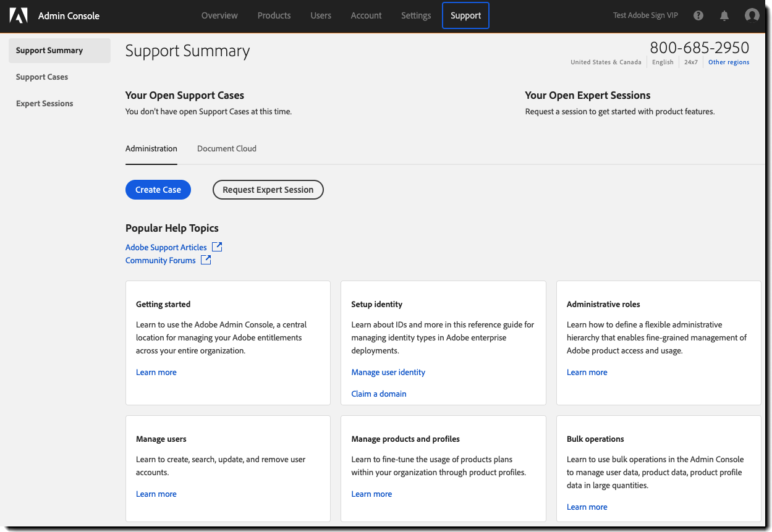Open Support Cases in the sidebar
Image resolution: width=772 pixels, height=532 pixels.
click(42, 77)
